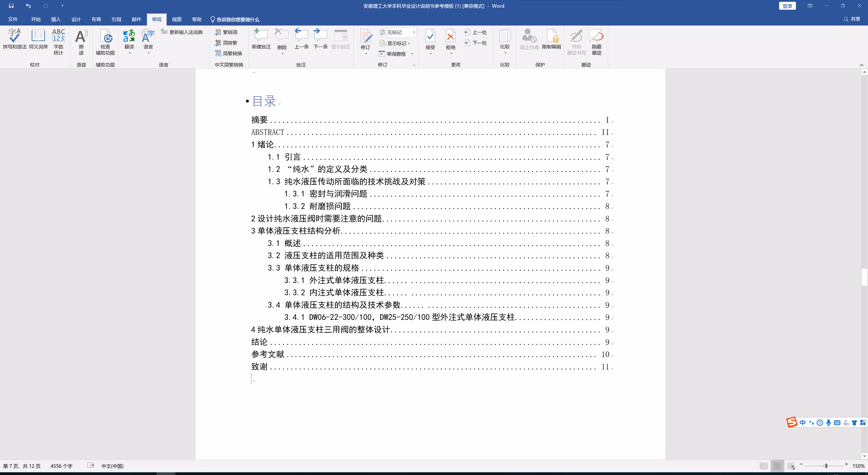The width and height of the screenshot is (868, 475).
Task: Click Convert Traditional to Simplified Chinese
Action: [226, 32]
